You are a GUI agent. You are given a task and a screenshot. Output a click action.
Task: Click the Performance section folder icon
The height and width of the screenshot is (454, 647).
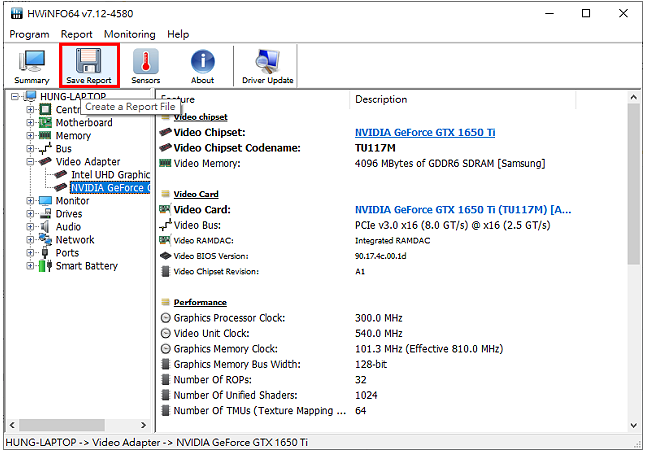click(165, 302)
